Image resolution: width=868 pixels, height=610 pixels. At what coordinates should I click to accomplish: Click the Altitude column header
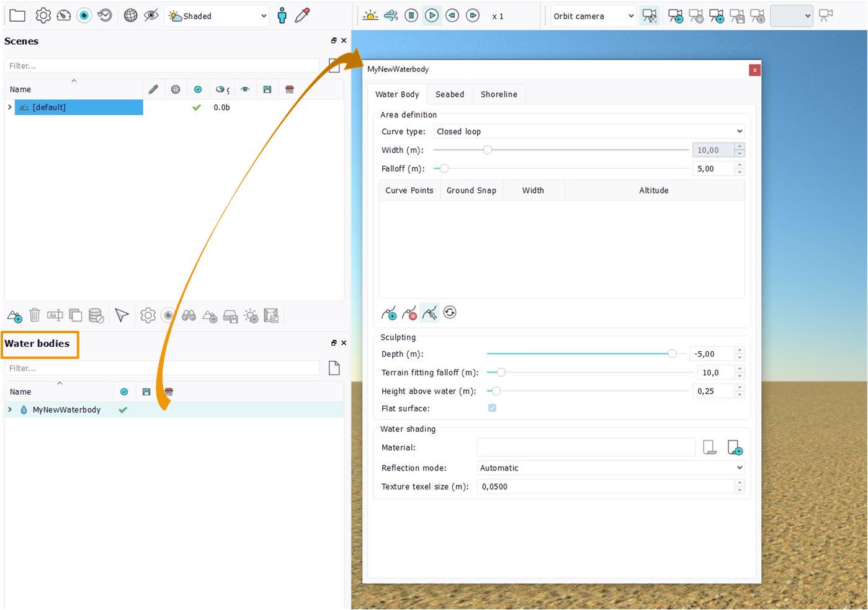(653, 191)
